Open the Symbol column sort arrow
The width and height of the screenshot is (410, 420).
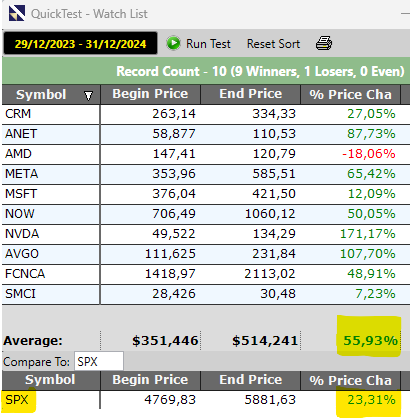click(x=88, y=96)
